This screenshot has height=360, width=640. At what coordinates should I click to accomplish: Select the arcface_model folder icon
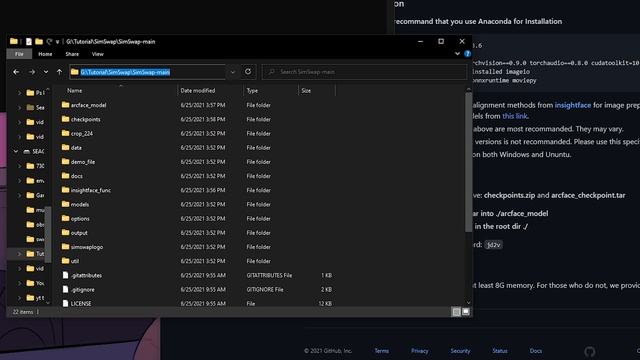[x=65, y=105]
